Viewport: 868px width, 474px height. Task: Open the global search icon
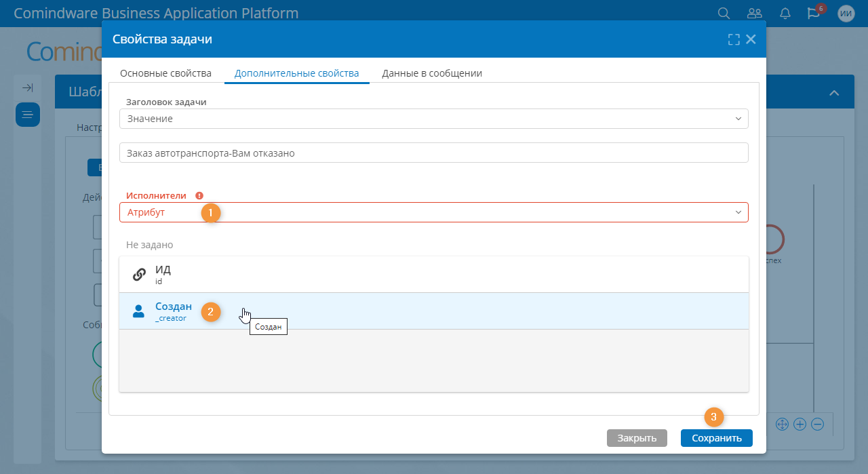[x=724, y=14]
